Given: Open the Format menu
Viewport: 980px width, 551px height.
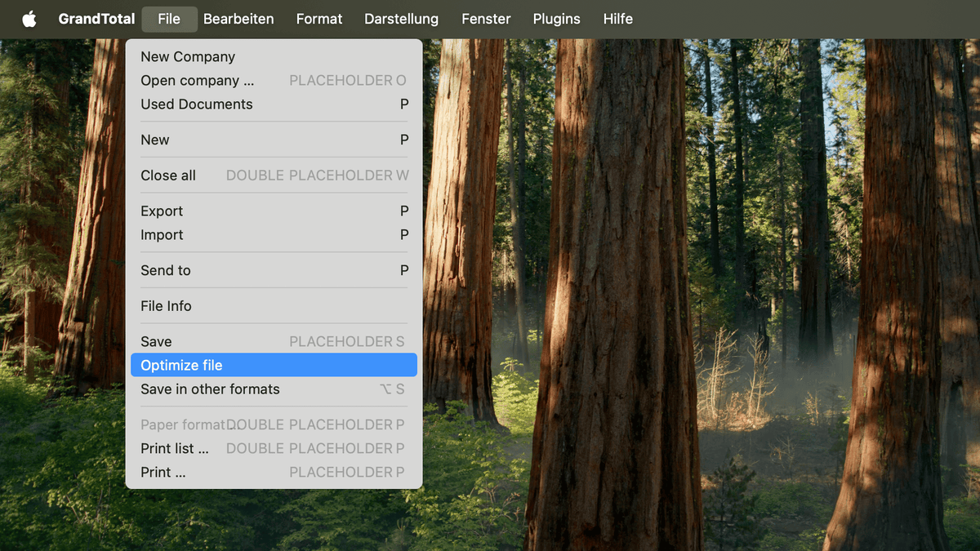Looking at the screenshot, I should coord(319,18).
